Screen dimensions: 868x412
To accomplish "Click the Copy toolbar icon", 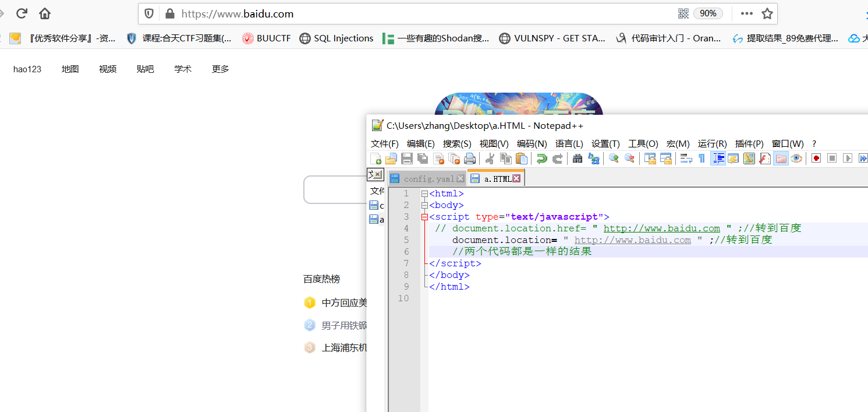I will pos(506,159).
